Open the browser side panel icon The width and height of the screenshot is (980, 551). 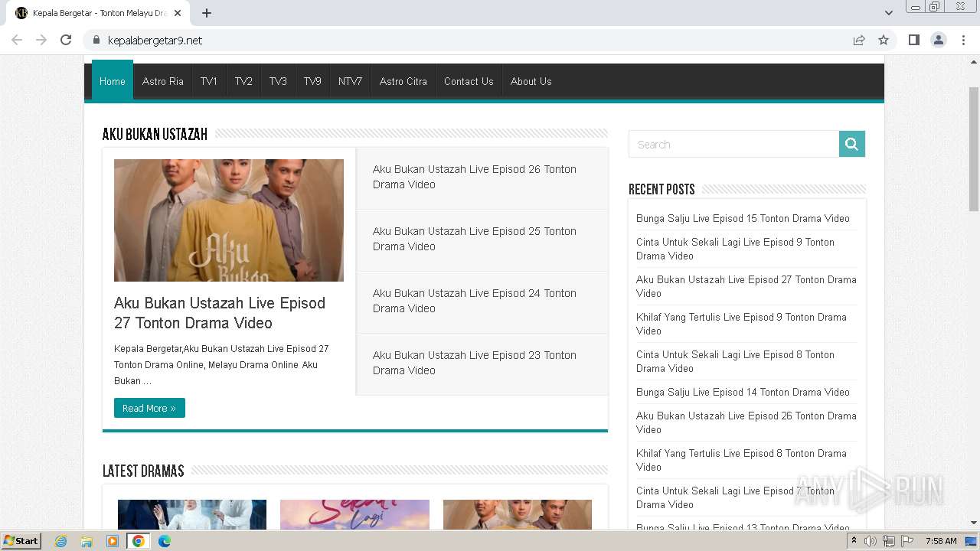pos(913,40)
